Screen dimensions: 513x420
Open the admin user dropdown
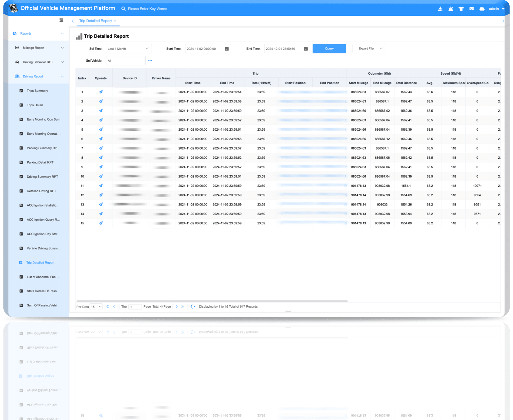497,9
